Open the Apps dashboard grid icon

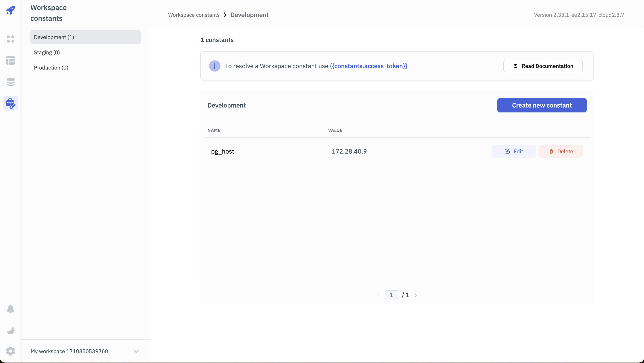11,39
